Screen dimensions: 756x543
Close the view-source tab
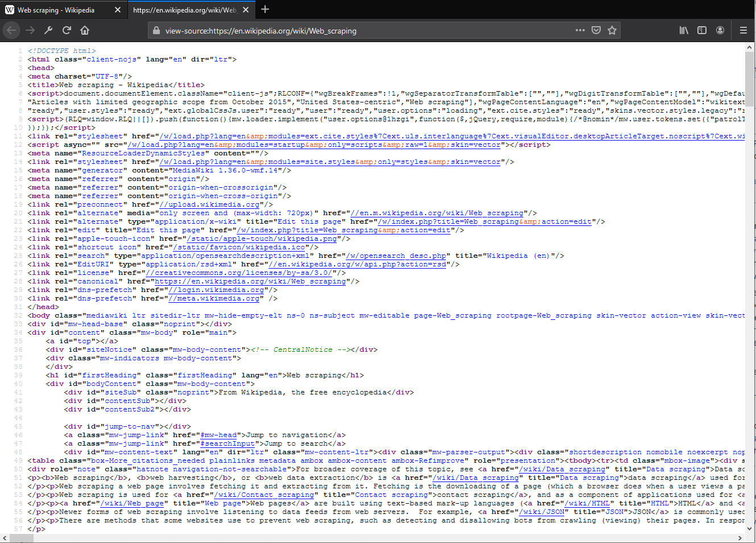(245, 10)
